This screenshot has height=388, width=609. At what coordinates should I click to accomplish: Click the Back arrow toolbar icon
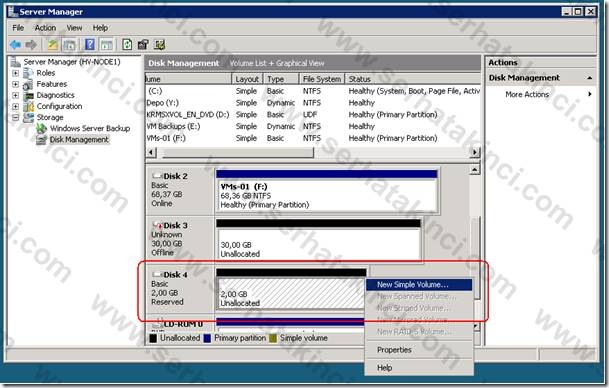tap(15, 45)
